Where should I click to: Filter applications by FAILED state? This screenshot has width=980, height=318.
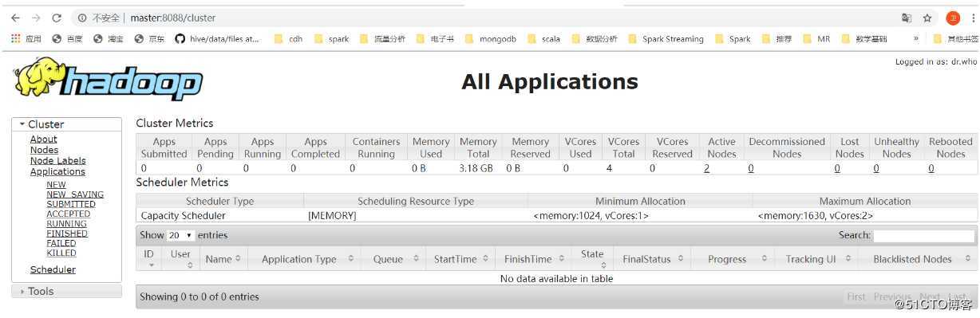pyautogui.click(x=61, y=243)
